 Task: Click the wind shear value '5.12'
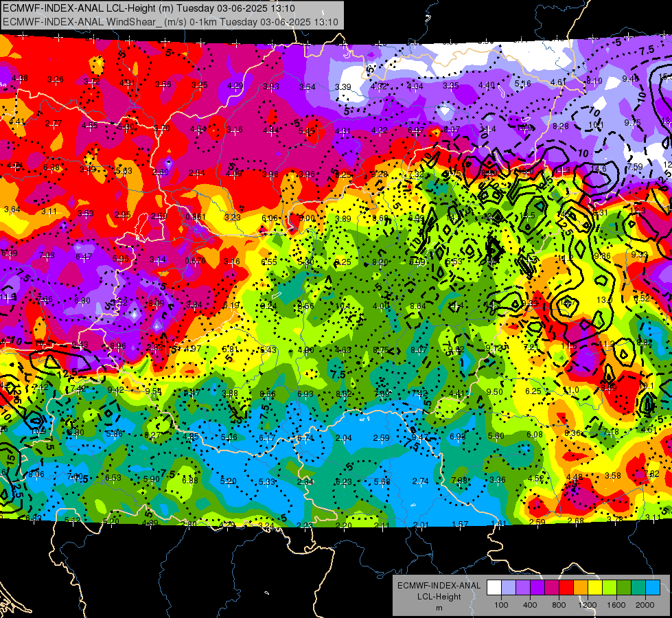pos(73,520)
